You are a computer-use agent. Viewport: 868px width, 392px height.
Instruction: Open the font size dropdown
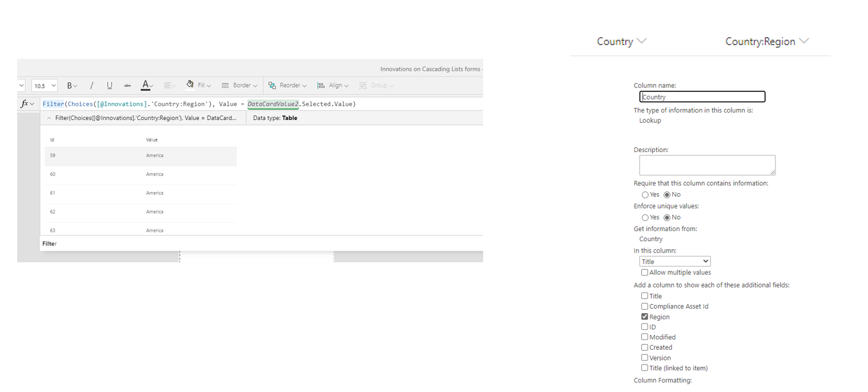[44, 85]
